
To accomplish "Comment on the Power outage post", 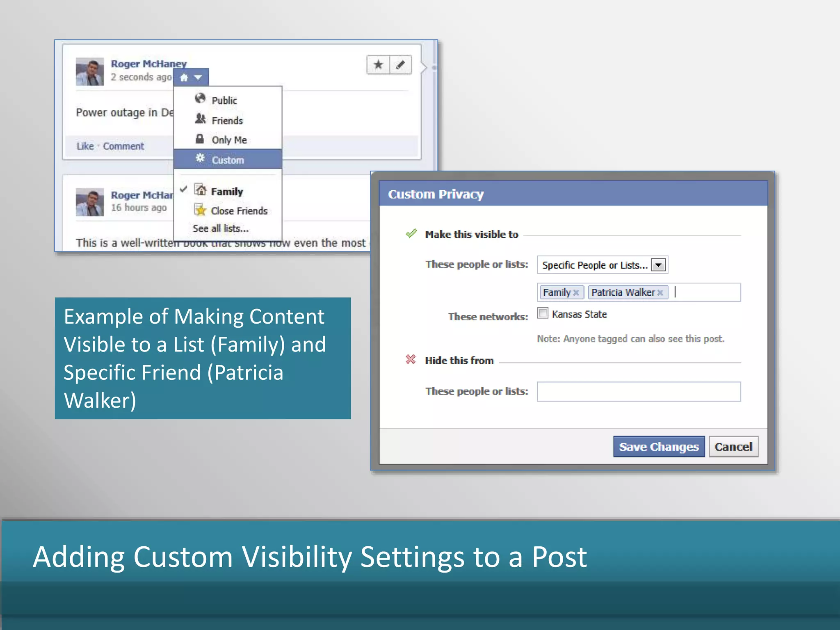I will pos(123,146).
